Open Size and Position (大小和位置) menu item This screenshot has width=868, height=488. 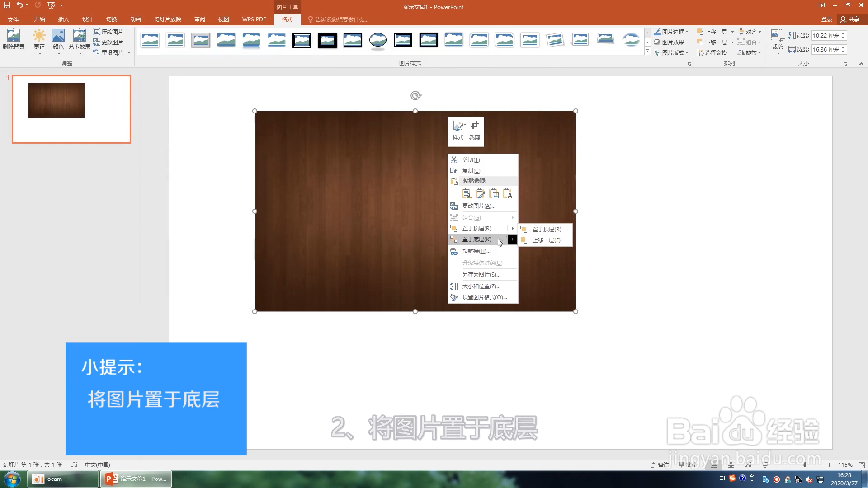483,286
